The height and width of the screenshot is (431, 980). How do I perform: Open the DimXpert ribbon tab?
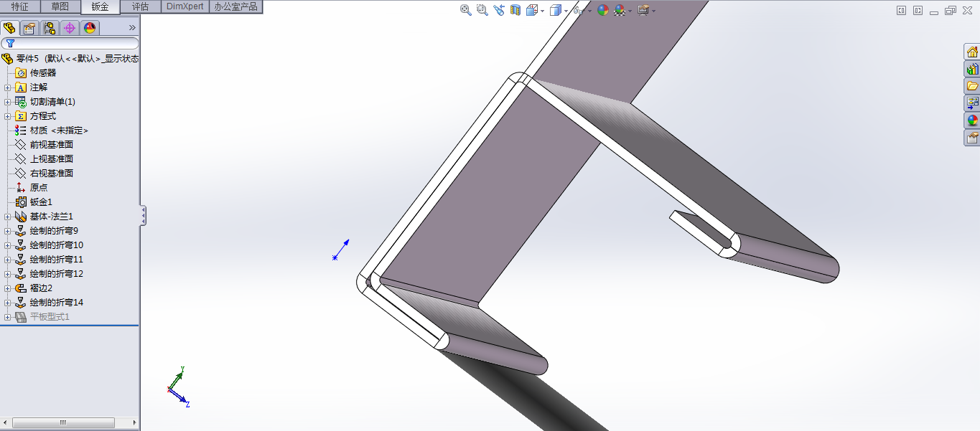pyautogui.click(x=185, y=6)
